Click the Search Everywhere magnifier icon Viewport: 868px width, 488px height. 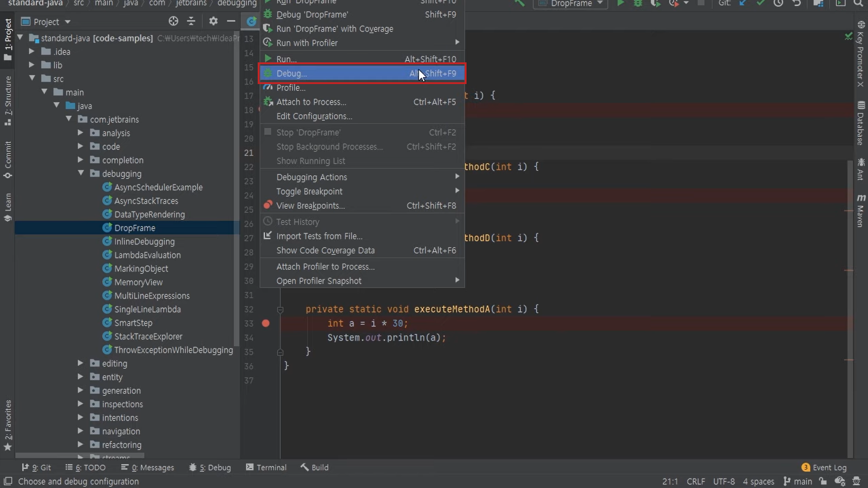[858, 3]
